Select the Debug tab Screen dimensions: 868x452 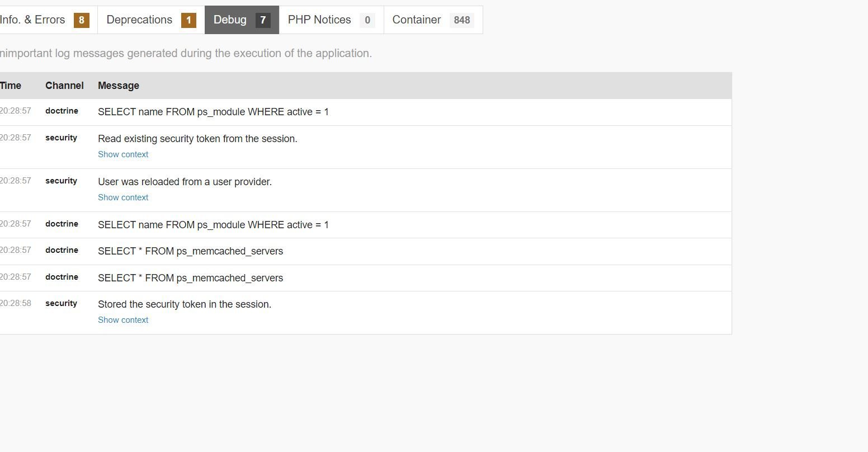[242, 20]
